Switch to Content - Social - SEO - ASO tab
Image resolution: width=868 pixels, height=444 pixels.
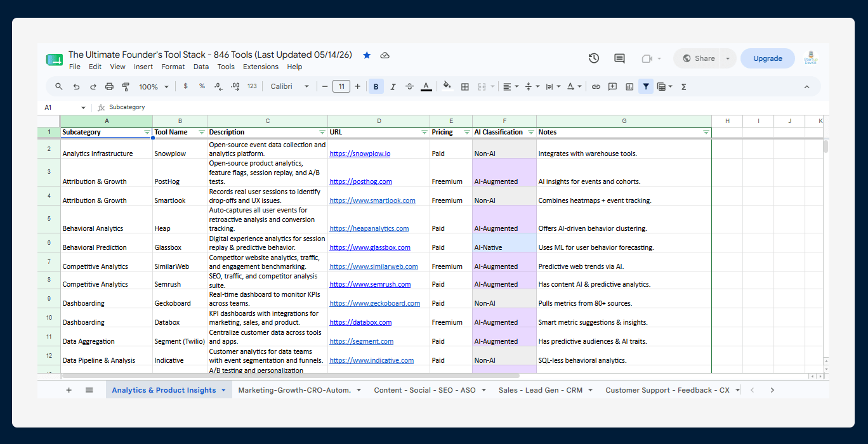pyautogui.click(x=430, y=390)
